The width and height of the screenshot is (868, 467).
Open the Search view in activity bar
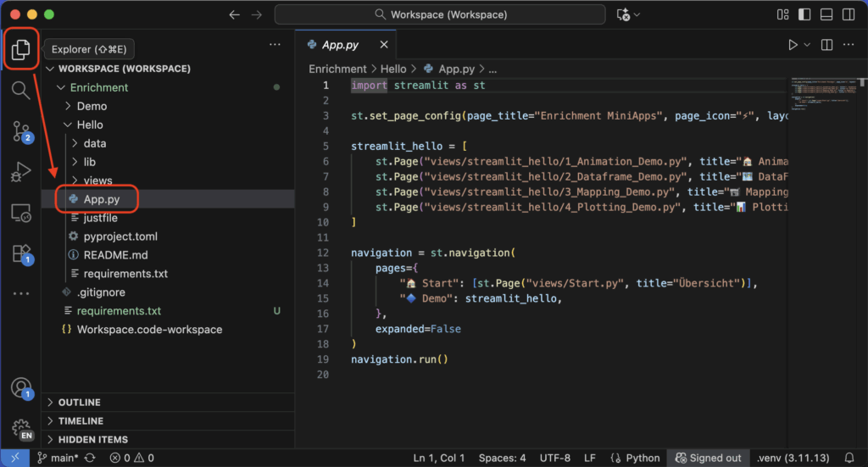(20, 90)
